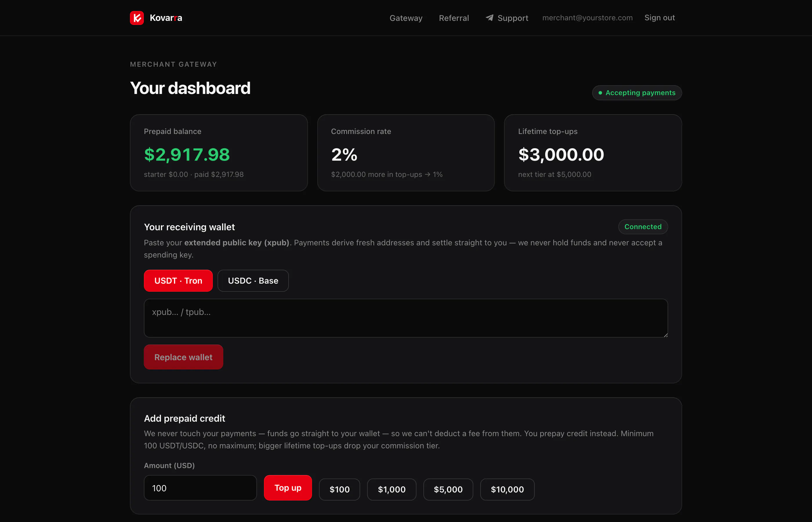Sign out of the account
This screenshot has height=522, width=812.
click(659, 18)
